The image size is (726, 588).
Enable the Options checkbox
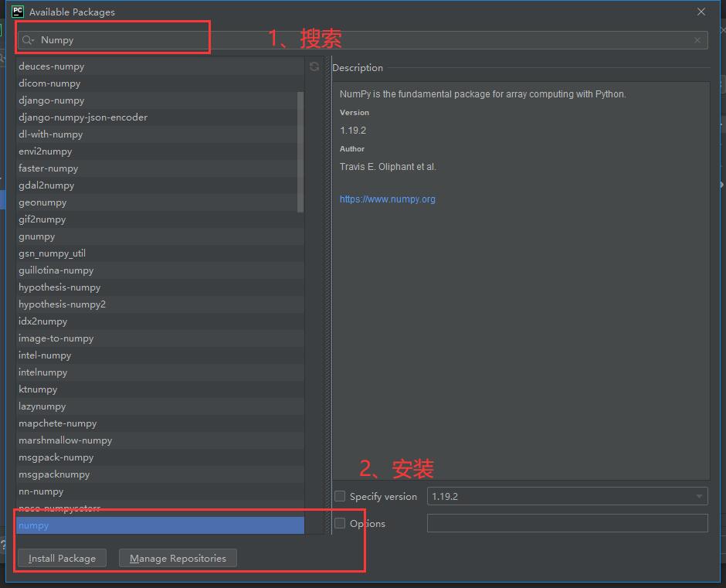coord(340,523)
